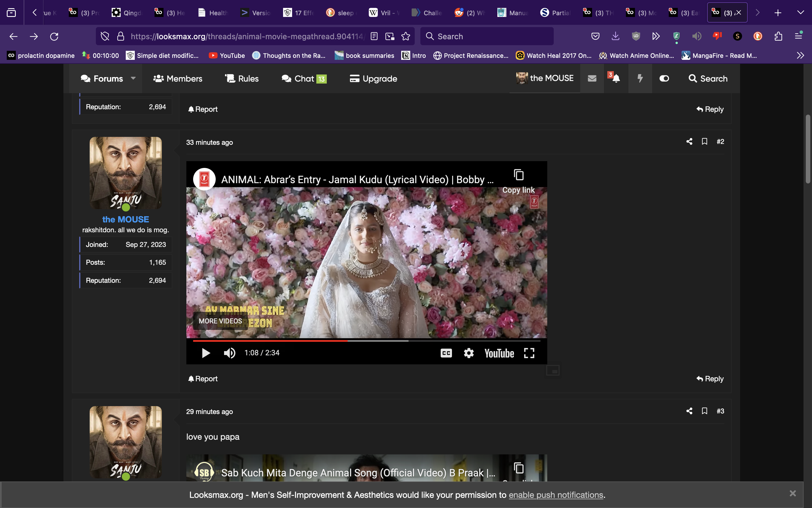
Task: Open a new browser tab
Action: point(778,13)
